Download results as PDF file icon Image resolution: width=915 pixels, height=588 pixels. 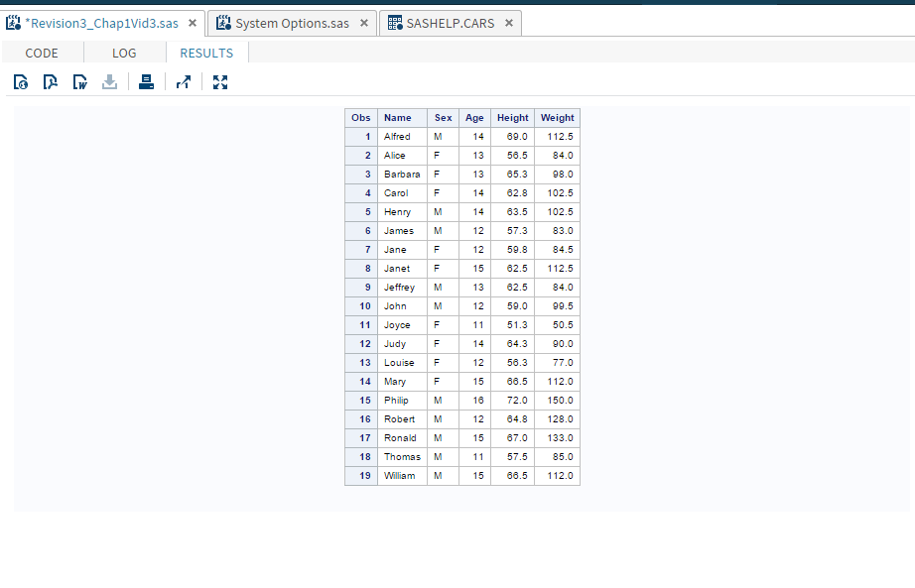click(x=51, y=82)
